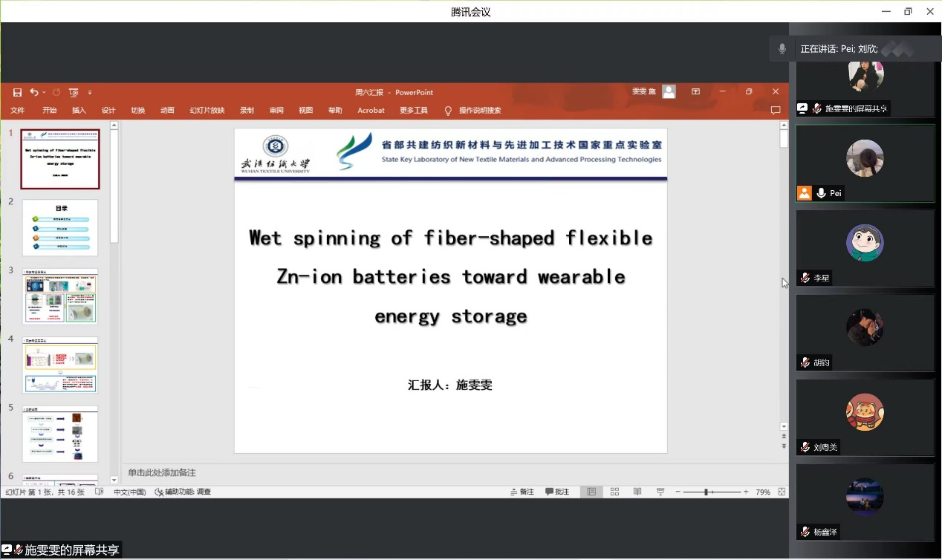The height and width of the screenshot is (560, 942).
Task: Click the Undo arrow icon
Action: 33,92
